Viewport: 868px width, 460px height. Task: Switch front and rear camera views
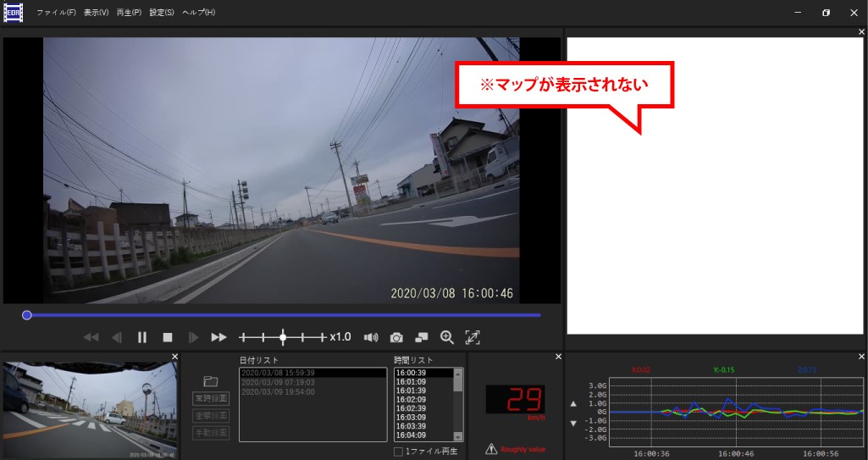[x=422, y=337]
